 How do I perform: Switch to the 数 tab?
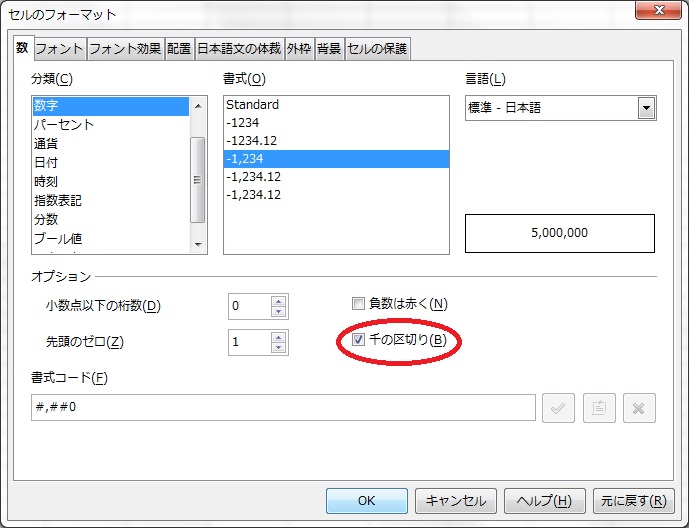[x=23, y=47]
